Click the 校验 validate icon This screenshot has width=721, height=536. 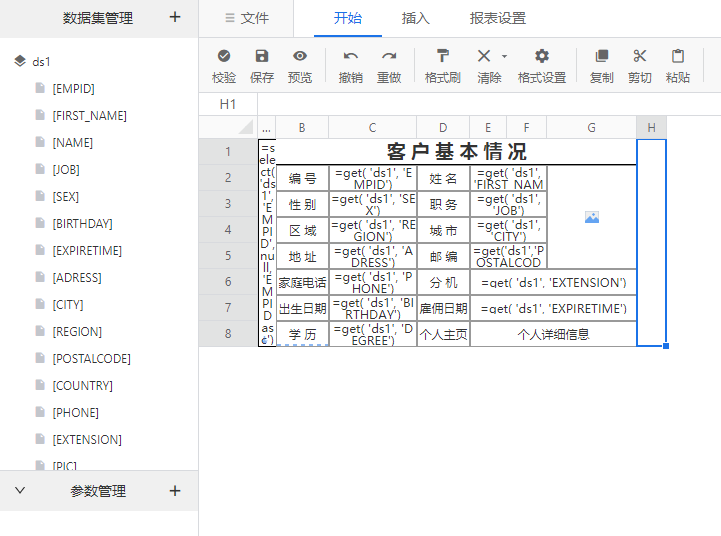(x=224, y=57)
